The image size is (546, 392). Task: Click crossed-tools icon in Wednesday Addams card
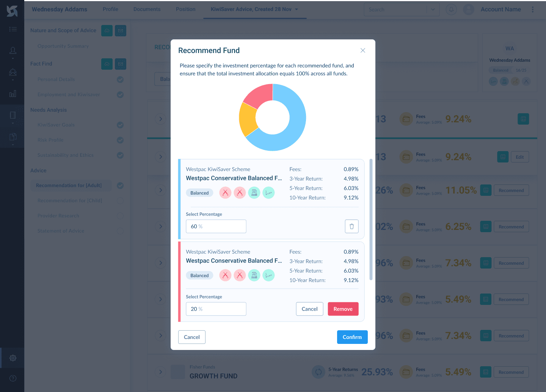click(x=526, y=81)
